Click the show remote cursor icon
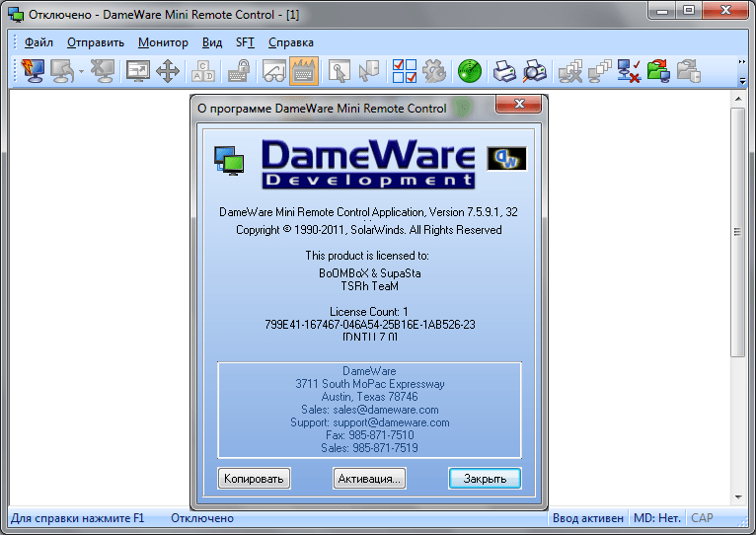The height and width of the screenshot is (535, 756). coord(340,71)
